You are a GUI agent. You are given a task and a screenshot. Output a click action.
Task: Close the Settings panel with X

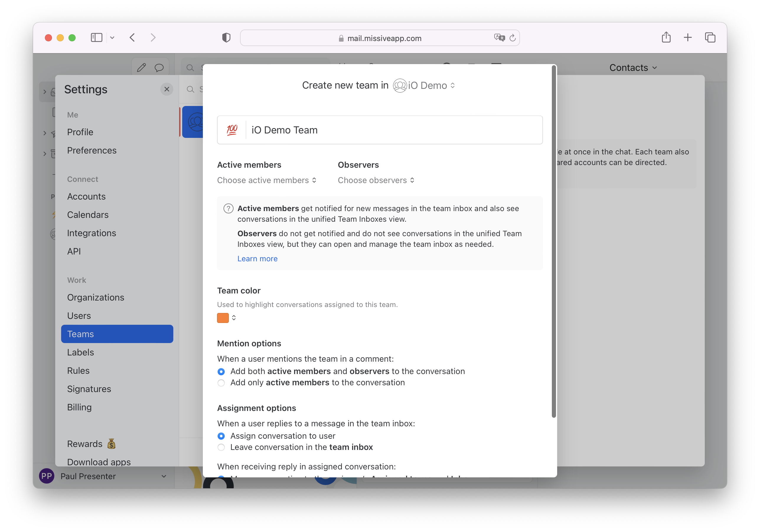167,89
